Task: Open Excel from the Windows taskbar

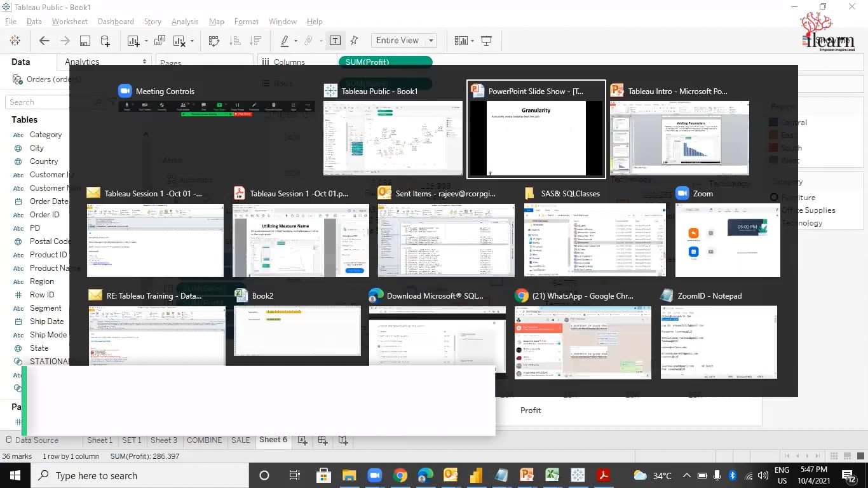Action: click(x=552, y=475)
